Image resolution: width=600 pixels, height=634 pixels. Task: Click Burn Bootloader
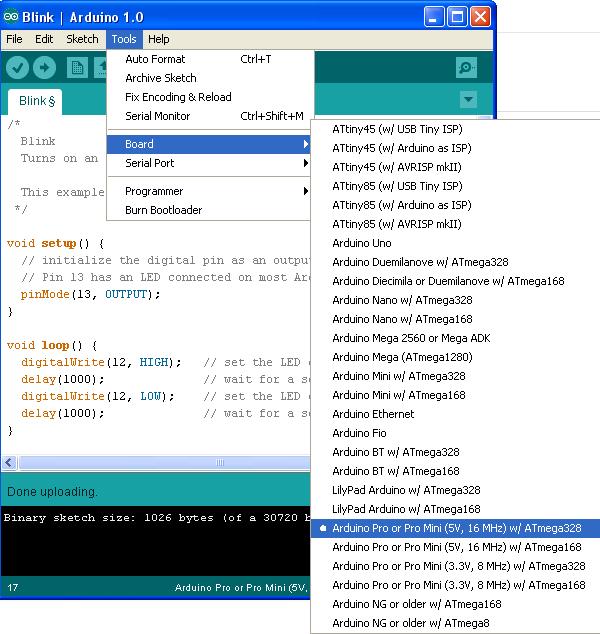[209, 210]
